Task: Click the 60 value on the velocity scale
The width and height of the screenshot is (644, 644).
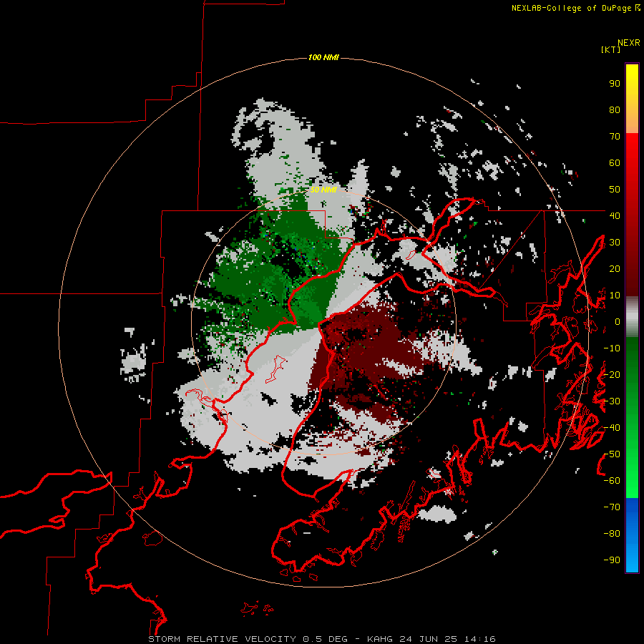Action: click(x=615, y=163)
